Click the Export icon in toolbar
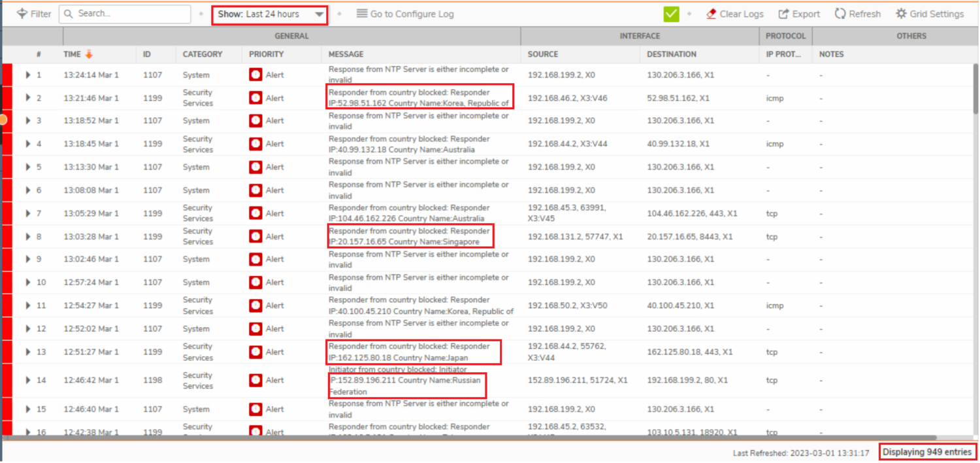This screenshot has width=980, height=463. 784,14
